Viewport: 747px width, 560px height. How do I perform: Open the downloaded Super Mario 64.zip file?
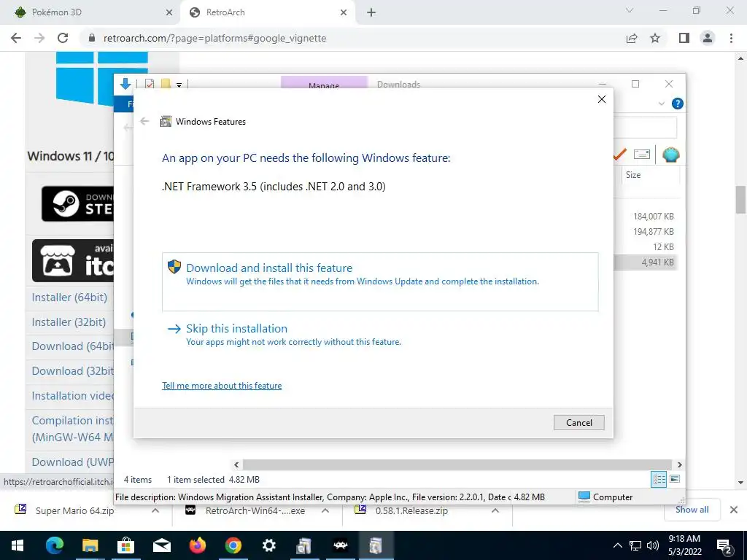tap(75, 511)
